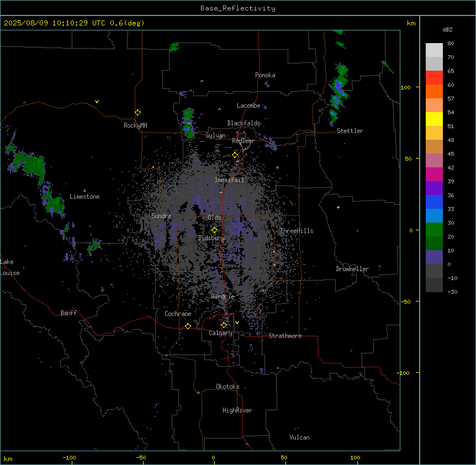Viewport: 476px width, 465px height.
Task: Click the white plus marker west of Drumheller region
Action: (x=338, y=207)
